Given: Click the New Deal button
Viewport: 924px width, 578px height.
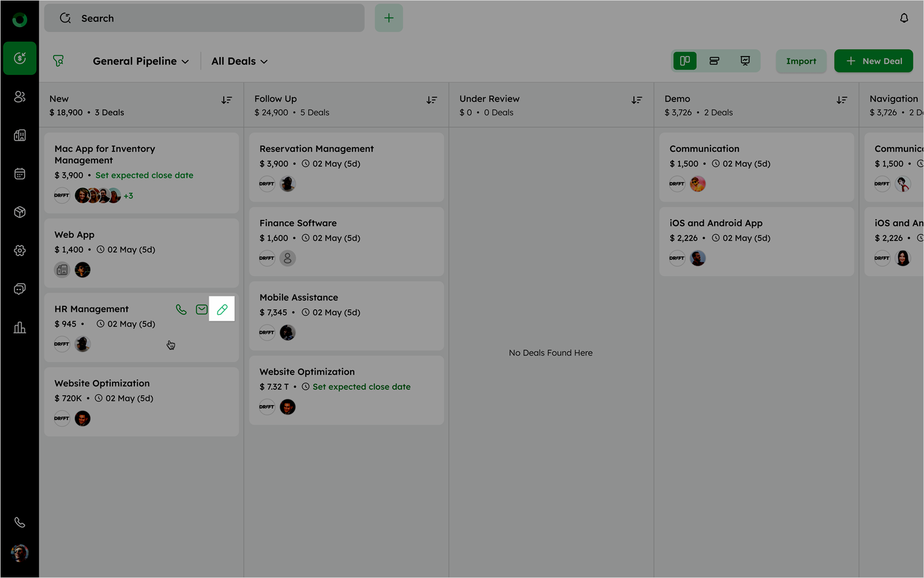Looking at the screenshot, I should pyautogui.click(x=873, y=61).
